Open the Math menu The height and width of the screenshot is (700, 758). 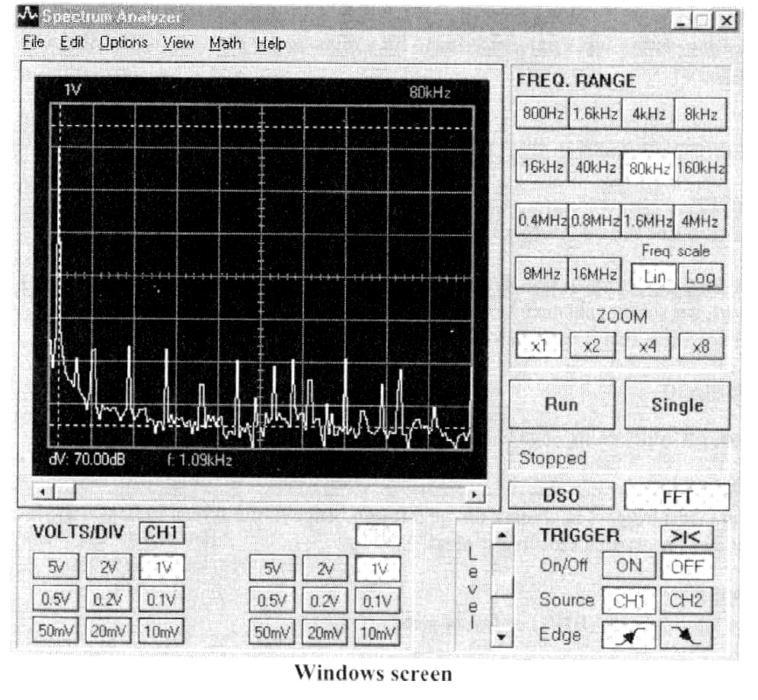pyautogui.click(x=225, y=43)
